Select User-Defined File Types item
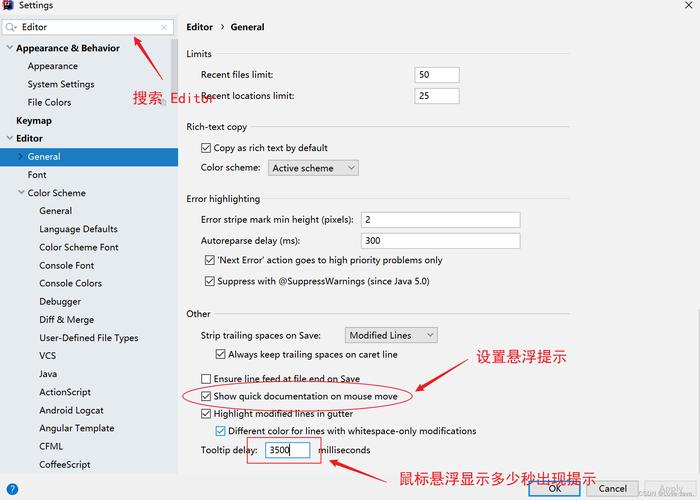The height and width of the screenshot is (500, 700). click(x=89, y=338)
